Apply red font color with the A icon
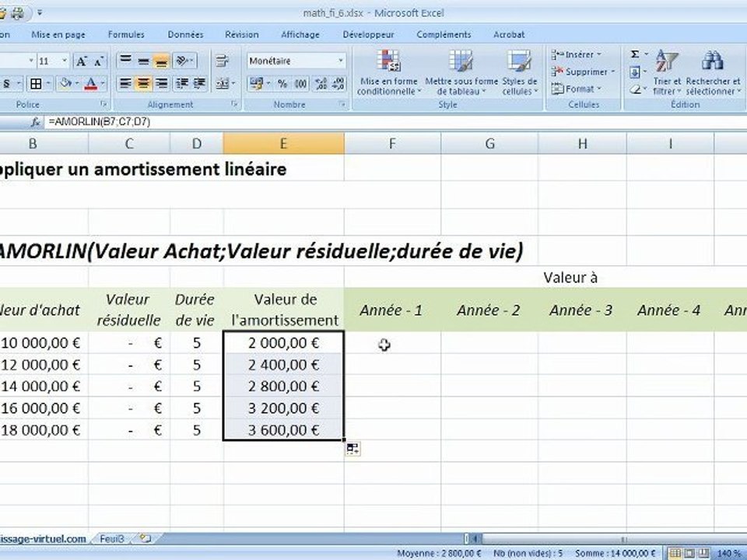 click(90, 84)
